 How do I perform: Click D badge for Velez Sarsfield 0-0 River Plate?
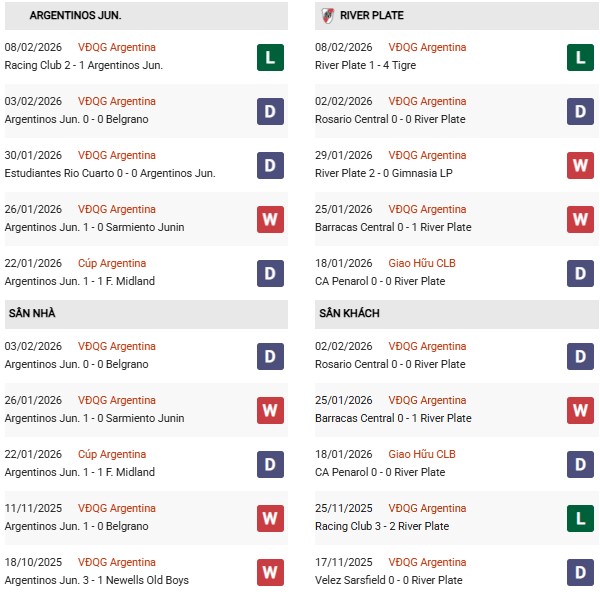point(581,572)
